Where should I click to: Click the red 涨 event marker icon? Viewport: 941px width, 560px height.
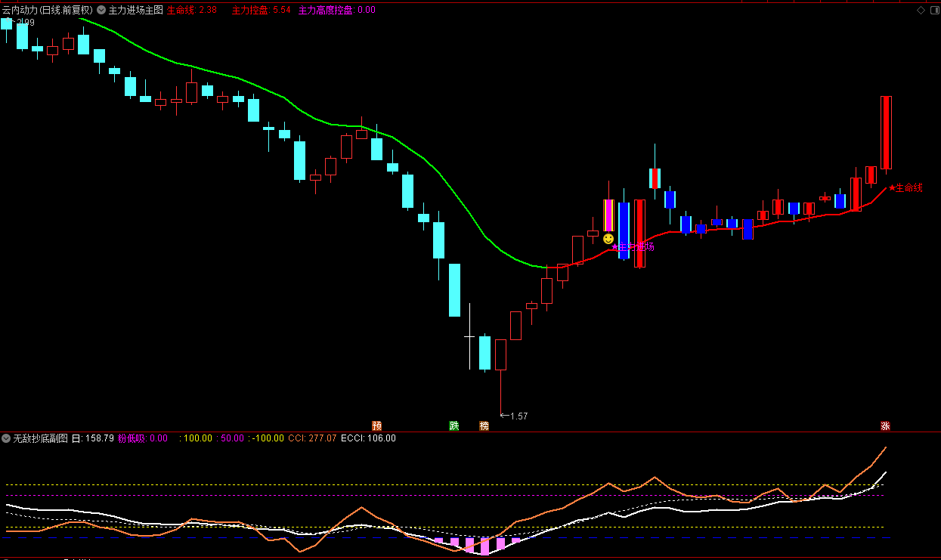[885, 425]
